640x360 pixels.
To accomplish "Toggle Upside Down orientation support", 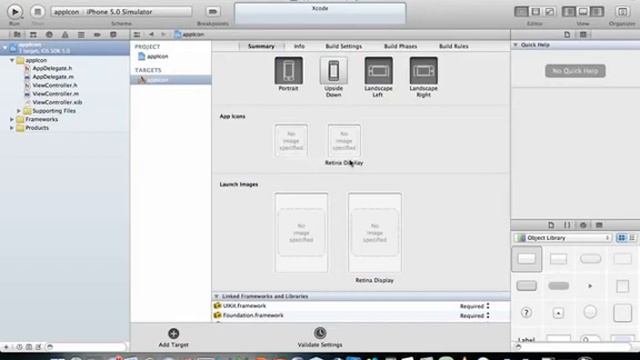I will click(x=333, y=71).
